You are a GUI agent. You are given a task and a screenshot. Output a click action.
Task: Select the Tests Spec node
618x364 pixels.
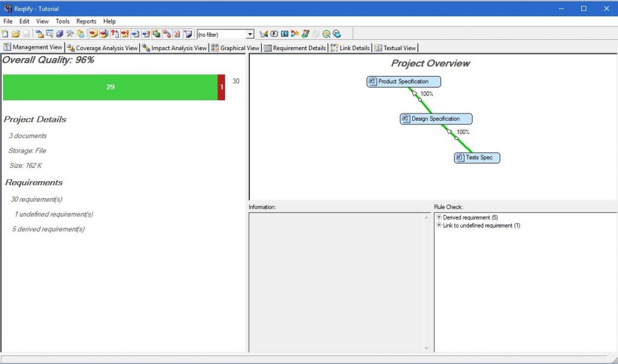coord(477,158)
